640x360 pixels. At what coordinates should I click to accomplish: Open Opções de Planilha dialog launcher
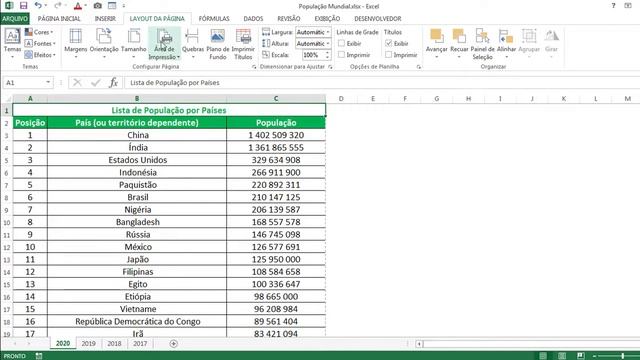pyautogui.click(x=419, y=67)
